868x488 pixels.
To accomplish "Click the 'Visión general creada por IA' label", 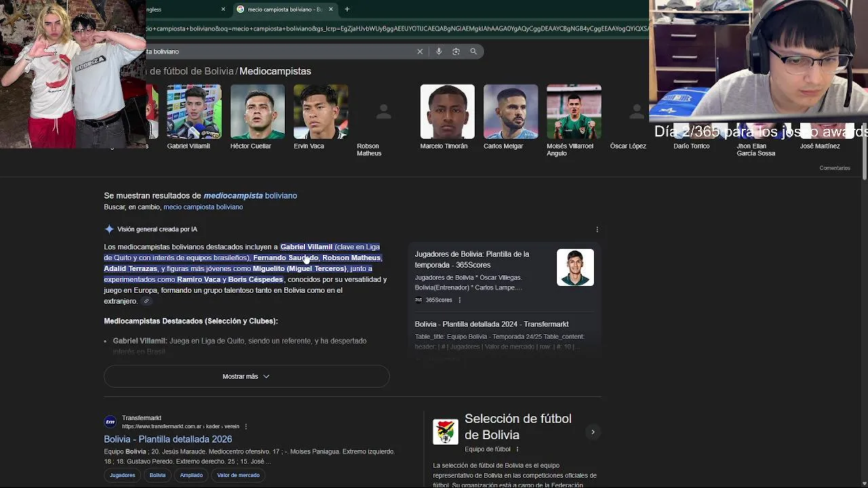I will point(157,229).
